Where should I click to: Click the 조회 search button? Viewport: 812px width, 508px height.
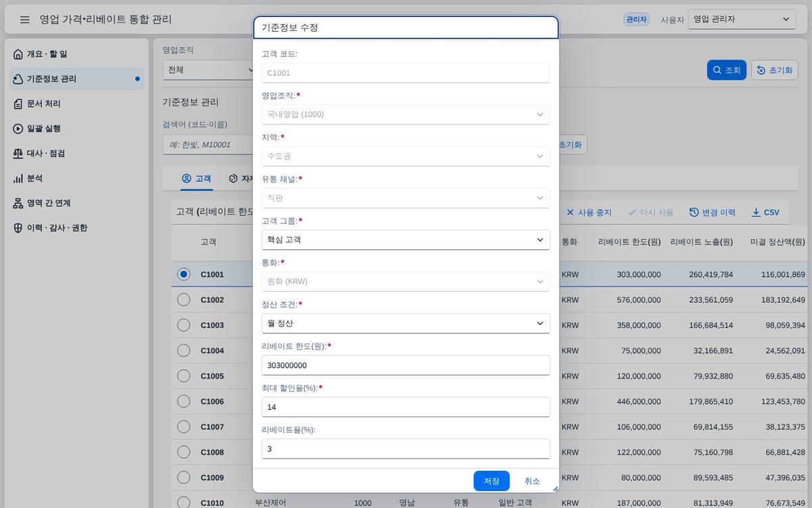pos(727,70)
